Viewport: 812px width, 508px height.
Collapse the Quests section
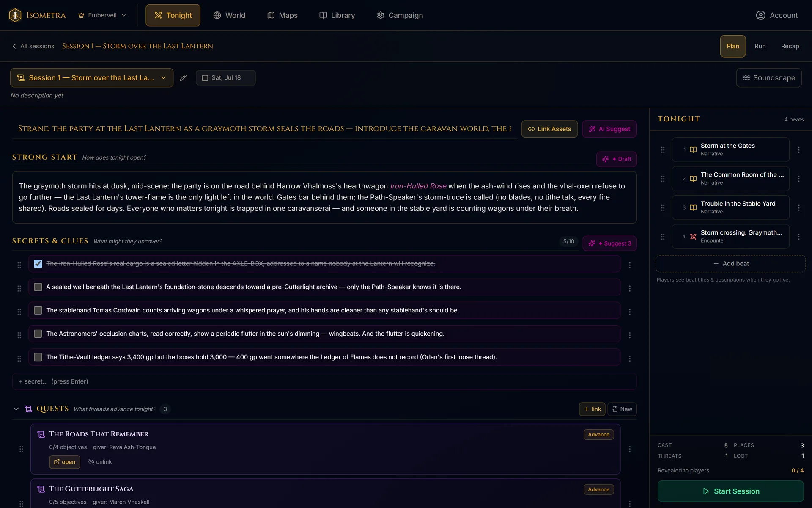coord(16,409)
